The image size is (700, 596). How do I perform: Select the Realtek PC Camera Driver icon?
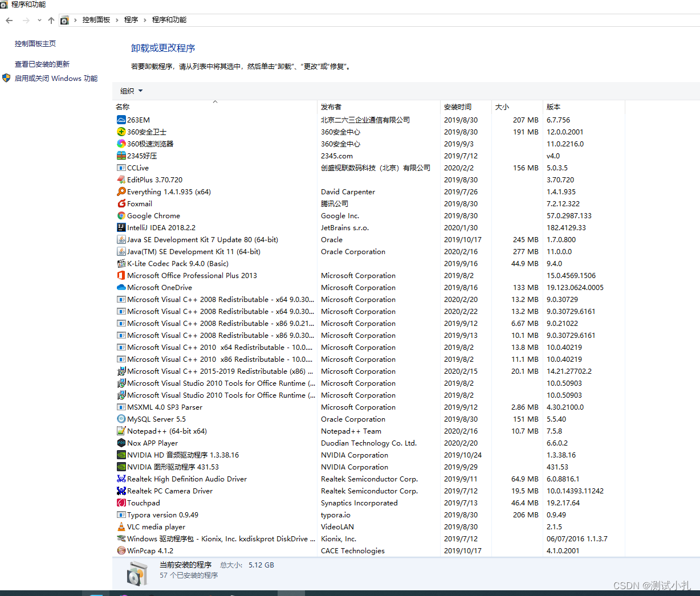coord(121,491)
